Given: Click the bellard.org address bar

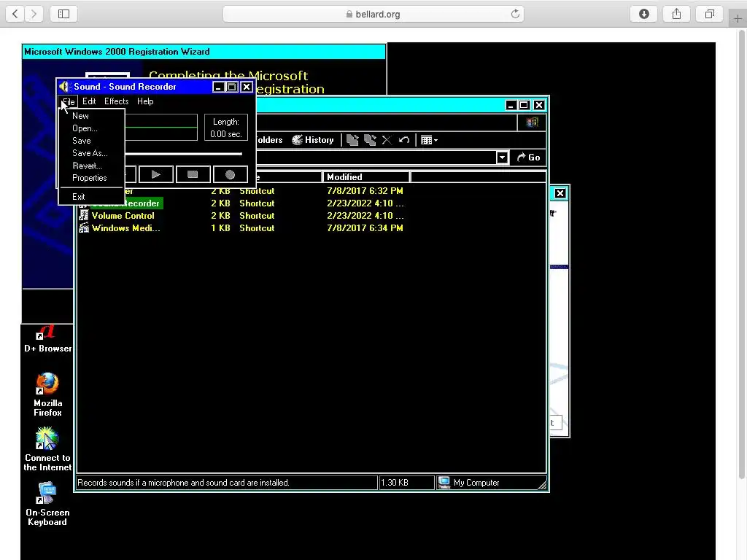Looking at the screenshot, I should coord(373,14).
